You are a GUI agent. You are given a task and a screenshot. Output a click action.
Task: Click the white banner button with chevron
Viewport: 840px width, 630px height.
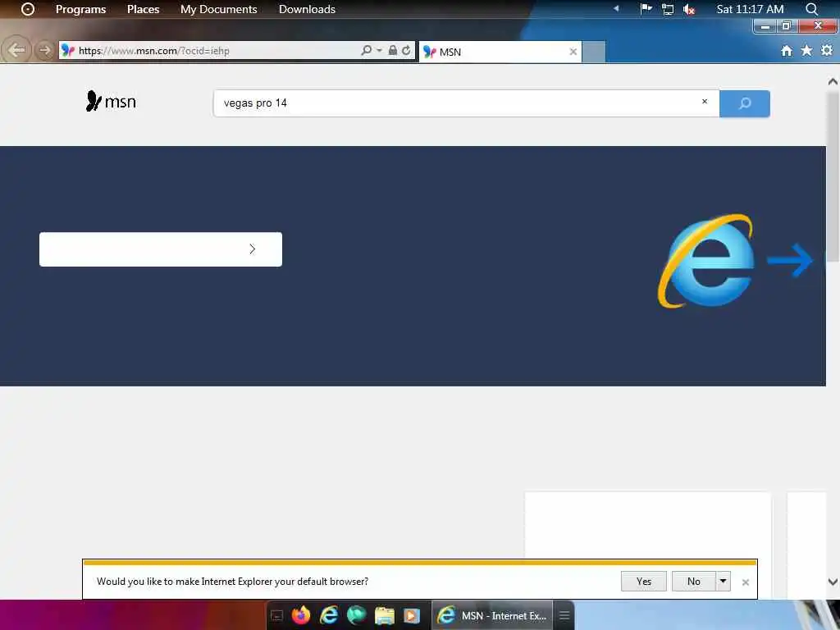click(161, 249)
